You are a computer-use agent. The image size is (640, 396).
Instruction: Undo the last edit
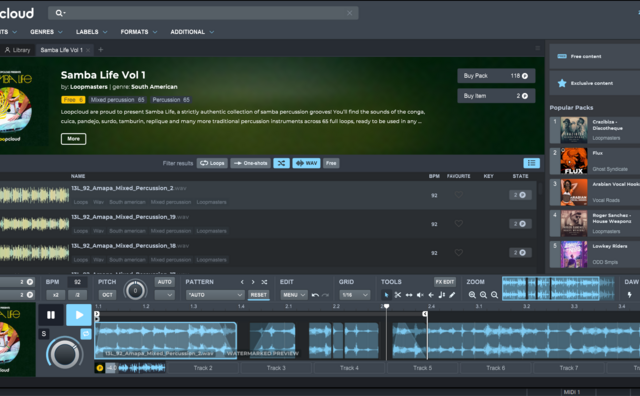pyautogui.click(x=315, y=295)
